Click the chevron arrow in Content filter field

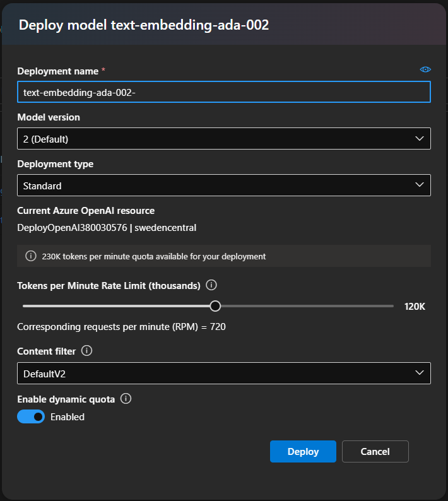coord(419,372)
